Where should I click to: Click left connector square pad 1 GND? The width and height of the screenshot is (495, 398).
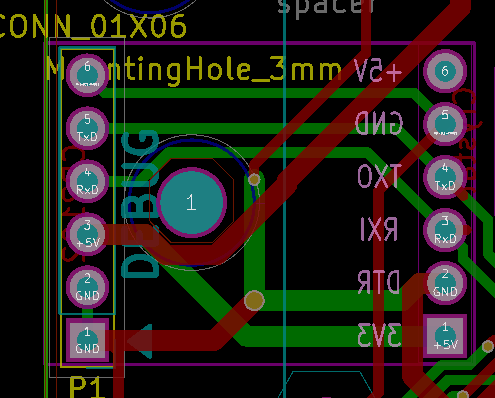(x=87, y=340)
